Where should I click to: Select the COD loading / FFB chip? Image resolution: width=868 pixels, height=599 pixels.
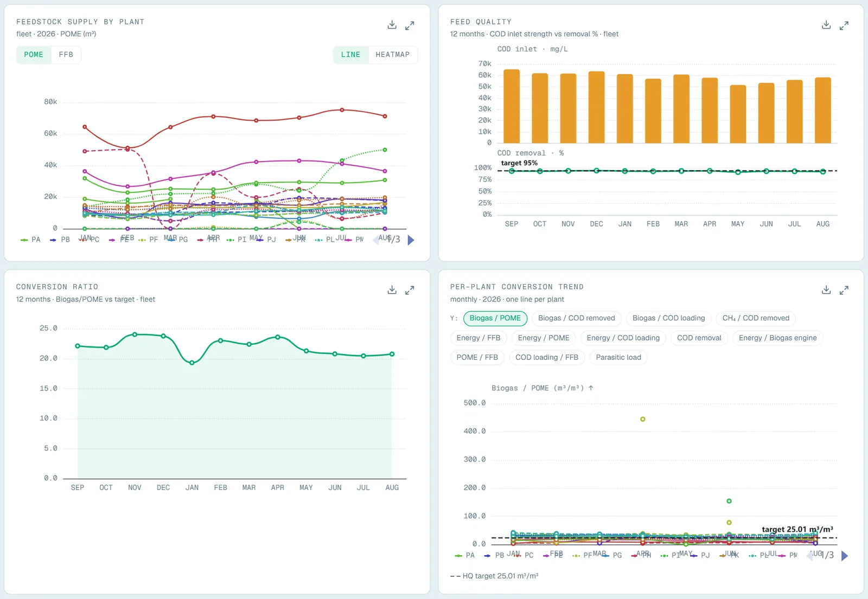547,357
